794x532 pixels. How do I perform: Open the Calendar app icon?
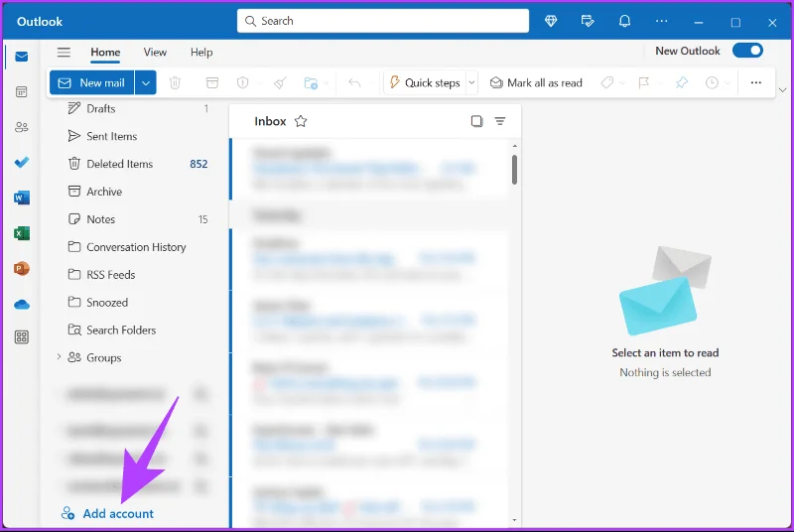click(x=21, y=91)
